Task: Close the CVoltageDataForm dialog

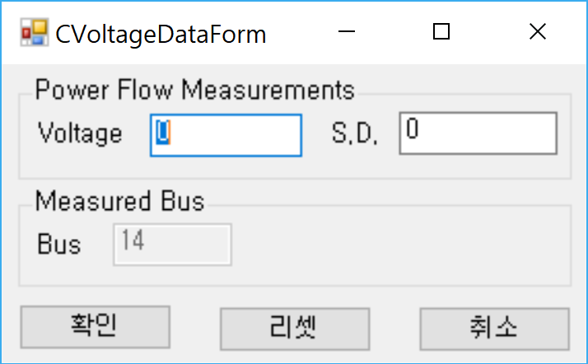Action: click(538, 31)
